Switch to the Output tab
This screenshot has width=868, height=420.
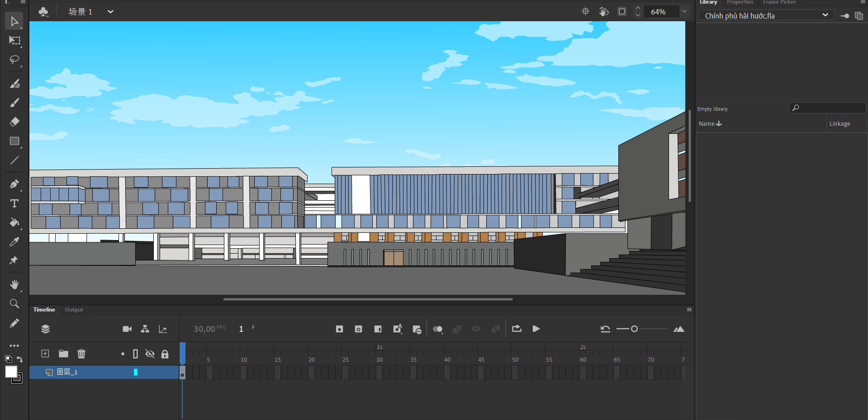[x=74, y=310]
